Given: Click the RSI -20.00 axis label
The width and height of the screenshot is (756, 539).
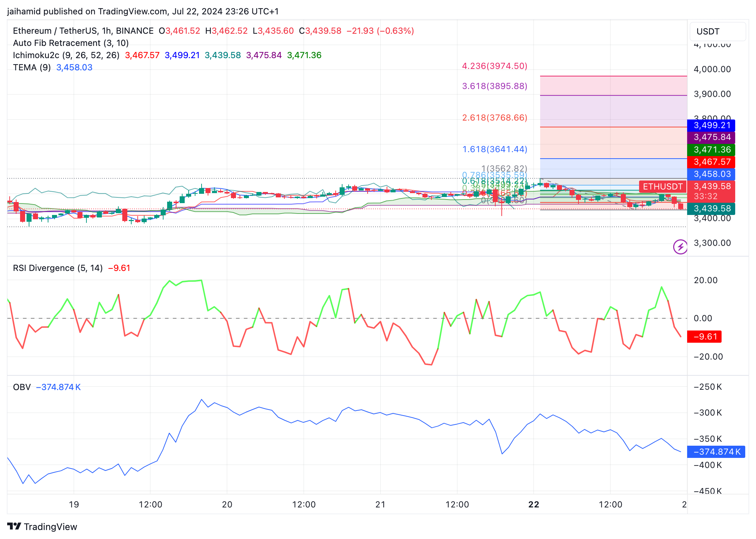Looking at the screenshot, I should click(708, 357).
